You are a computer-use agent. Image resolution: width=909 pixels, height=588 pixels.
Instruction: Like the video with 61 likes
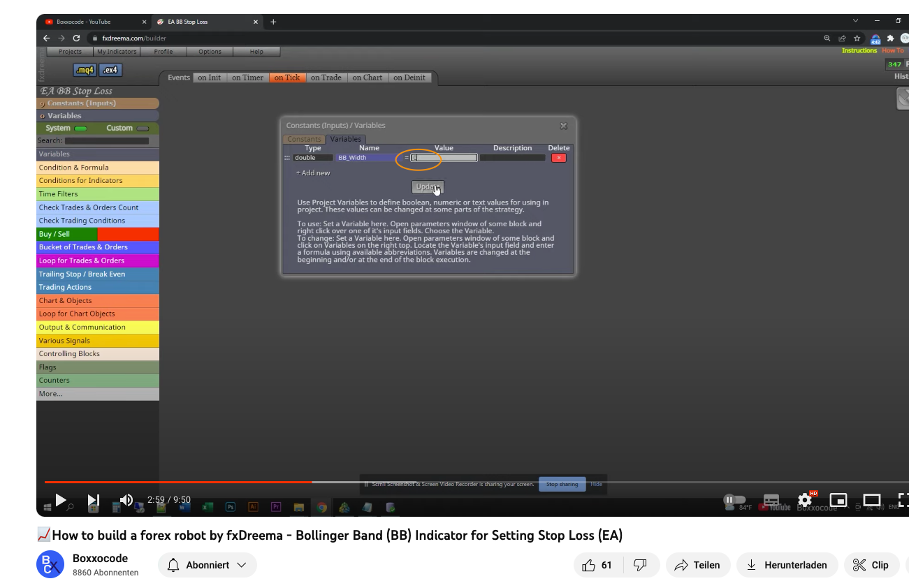[x=596, y=565]
